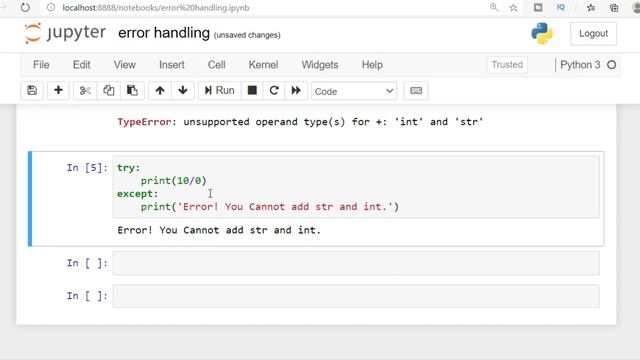Click the first empty In [ ] cell
640x360 pixels.
click(x=356, y=263)
